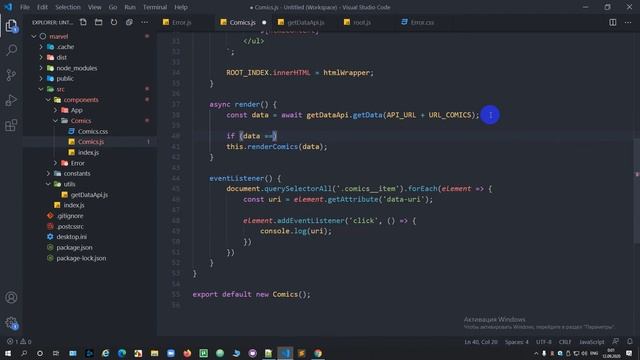This screenshot has height=360, width=640.
Task: Open Sublime Text from the taskbar
Action: click(x=301, y=353)
